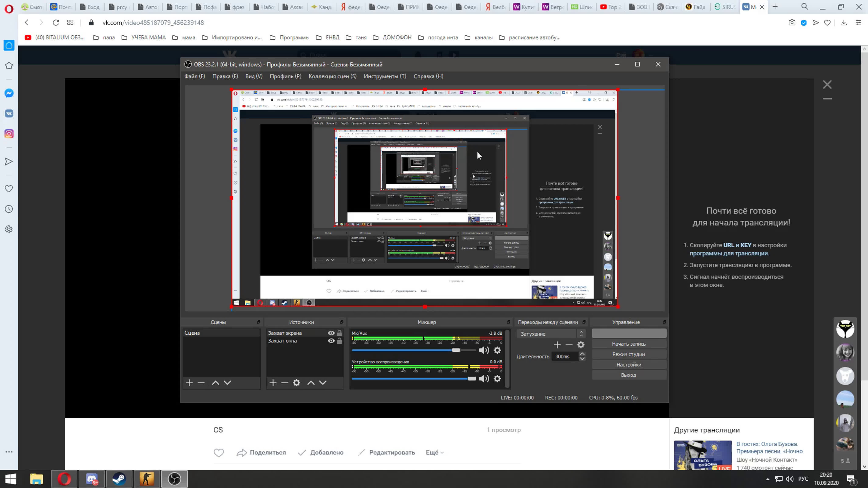
Task: Open Opera sidebar settings gear
Action: click(x=9, y=229)
